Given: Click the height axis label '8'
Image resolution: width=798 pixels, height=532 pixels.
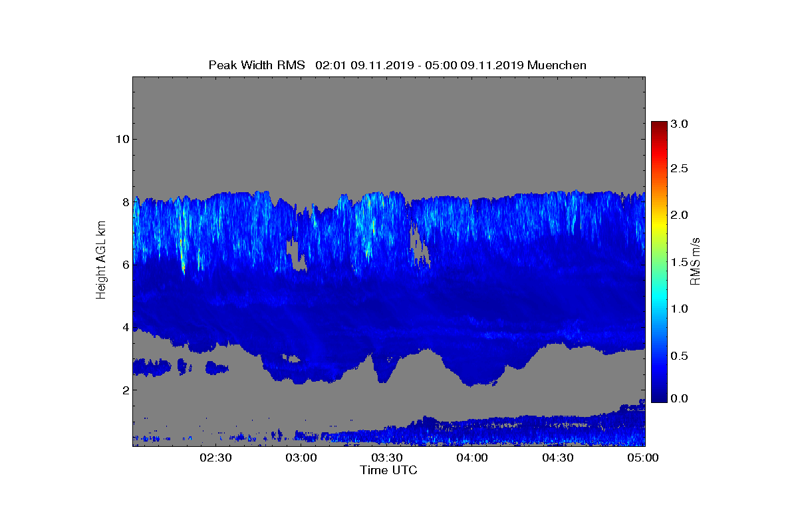Looking at the screenshot, I should (124, 201).
